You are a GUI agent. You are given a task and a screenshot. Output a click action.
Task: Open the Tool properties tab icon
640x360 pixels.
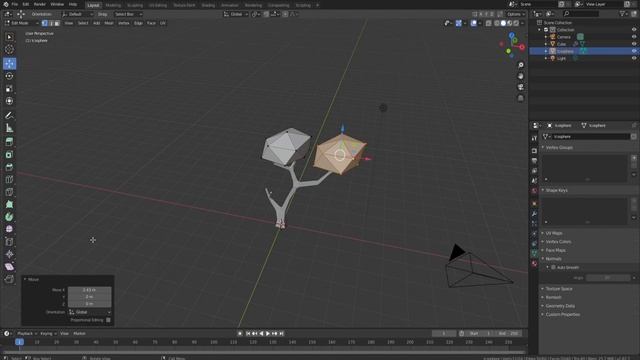pyautogui.click(x=534, y=138)
